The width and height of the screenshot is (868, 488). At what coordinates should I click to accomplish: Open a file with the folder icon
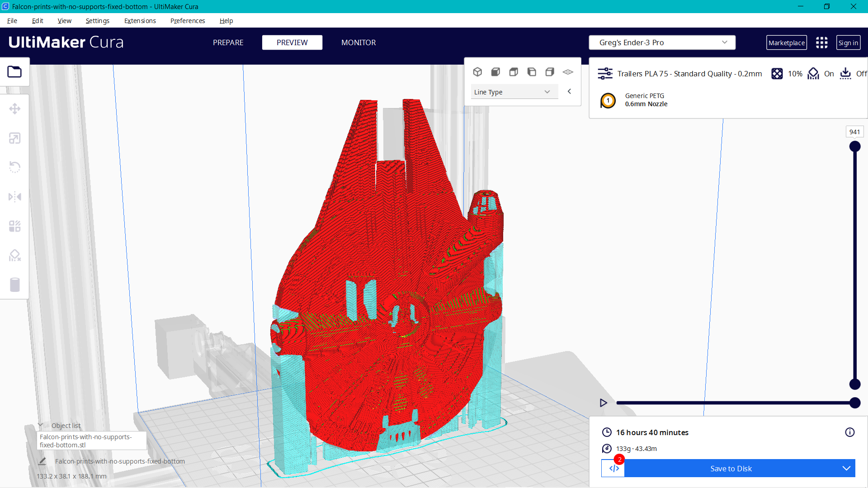pos(15,71)
